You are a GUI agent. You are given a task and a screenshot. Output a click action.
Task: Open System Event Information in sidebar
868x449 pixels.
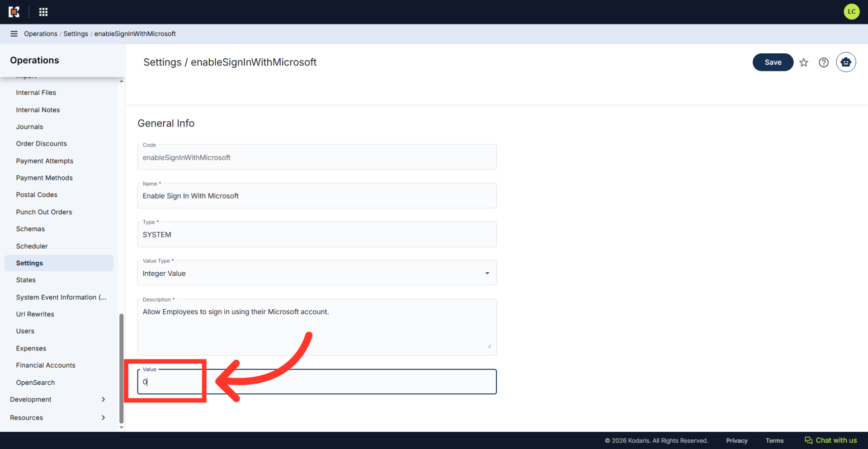point(61,298)
